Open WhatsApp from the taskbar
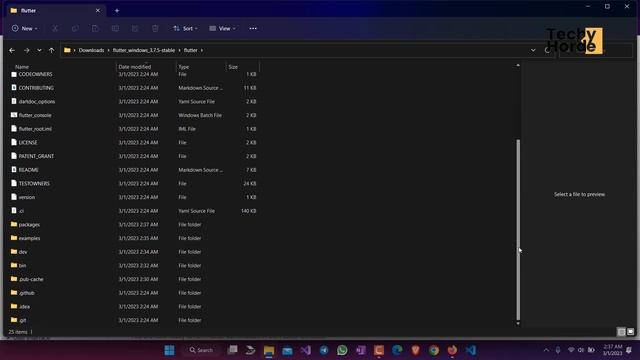This screenshot has height=360, width=640. coord(342,350)
